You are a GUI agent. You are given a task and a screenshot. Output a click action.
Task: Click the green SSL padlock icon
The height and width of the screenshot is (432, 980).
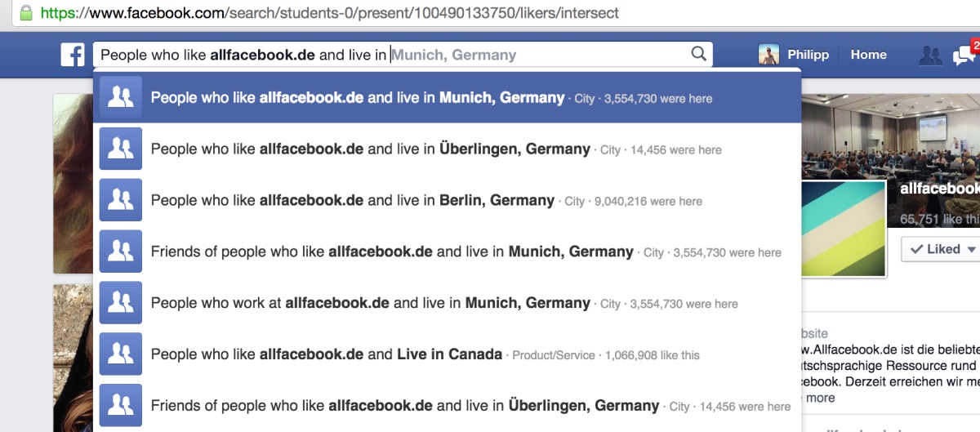click(25, 13)
